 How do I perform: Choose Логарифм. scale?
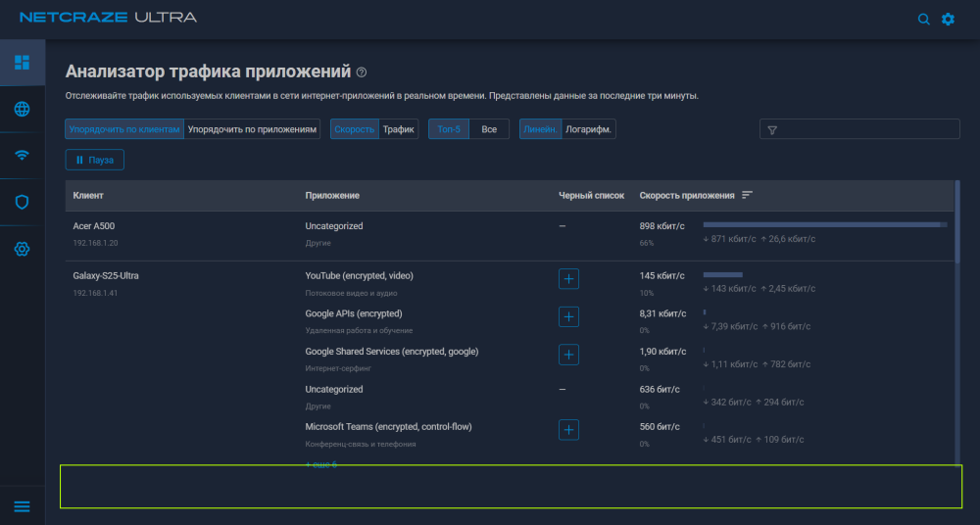(589, 129)
